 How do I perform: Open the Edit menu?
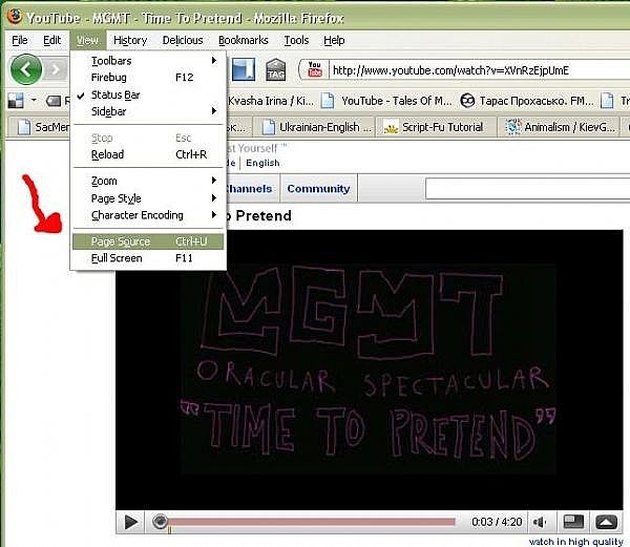(52, 40)
